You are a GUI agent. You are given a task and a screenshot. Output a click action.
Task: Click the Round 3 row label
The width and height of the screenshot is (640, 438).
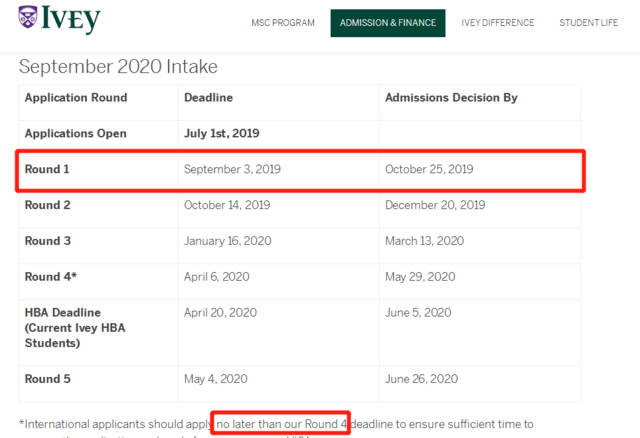(x=48, y=241)
